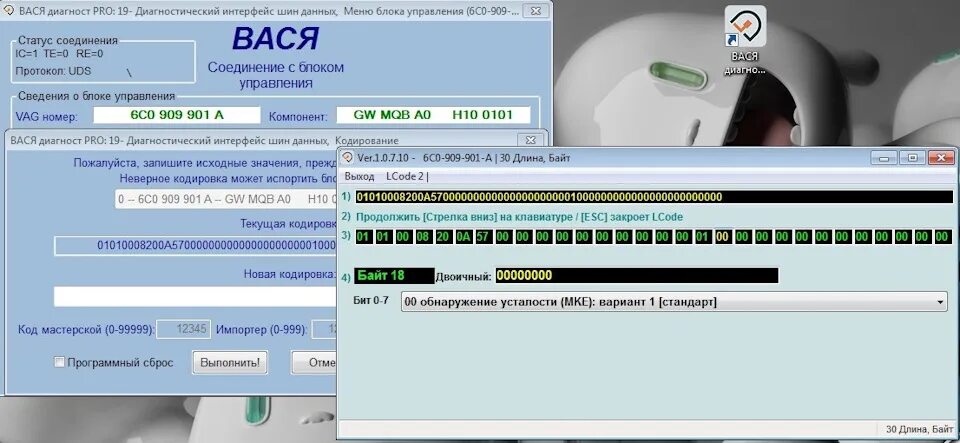The height and width of the screenshot is (443, 960).
Task: Minimize the LCode window
Action: point(885,158)
